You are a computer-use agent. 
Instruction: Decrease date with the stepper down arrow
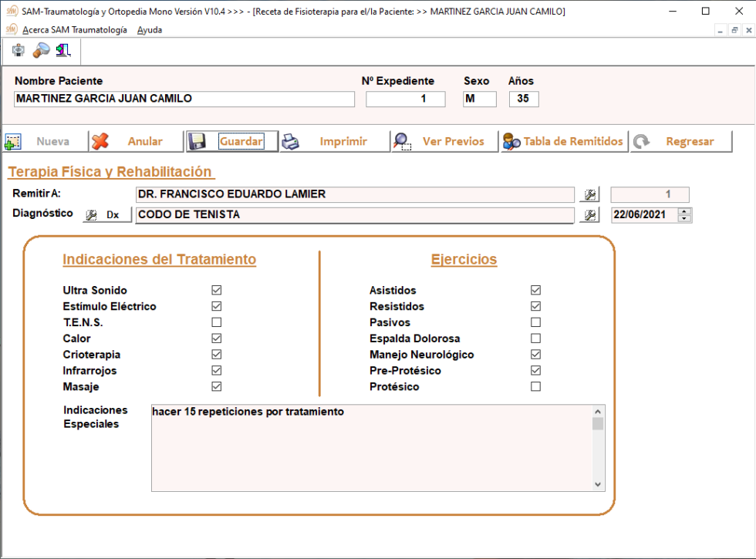[684, 219]
